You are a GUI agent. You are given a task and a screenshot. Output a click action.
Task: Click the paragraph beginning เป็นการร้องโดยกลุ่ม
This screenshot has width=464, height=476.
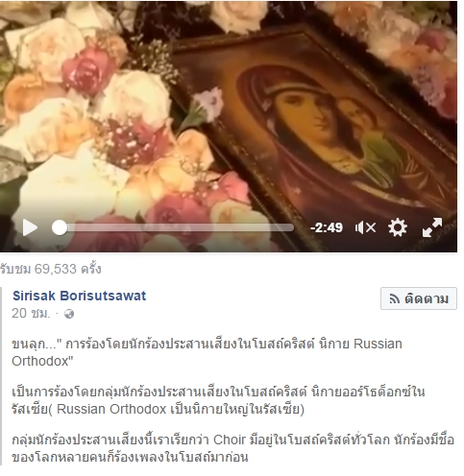(x=218, y=400)
